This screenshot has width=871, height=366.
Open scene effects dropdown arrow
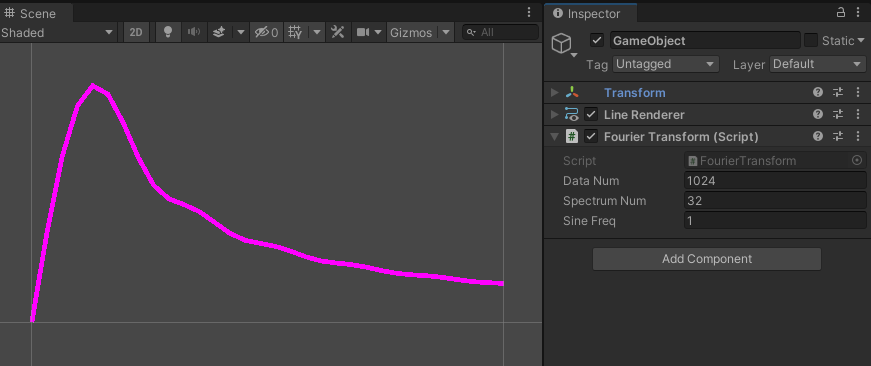pyautogui.click(x=241, y=32)
